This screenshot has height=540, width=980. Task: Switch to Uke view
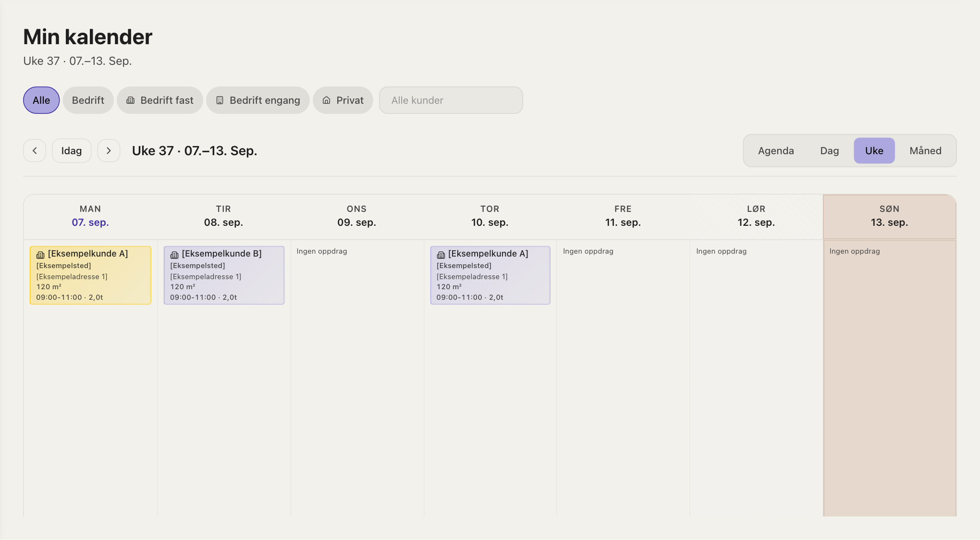[874, 151]
